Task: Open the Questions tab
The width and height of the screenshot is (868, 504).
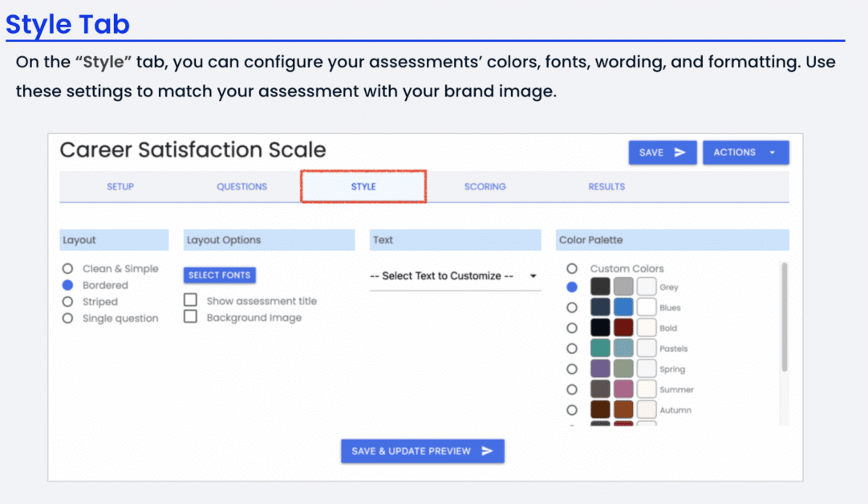Action: tap(241, 186)
